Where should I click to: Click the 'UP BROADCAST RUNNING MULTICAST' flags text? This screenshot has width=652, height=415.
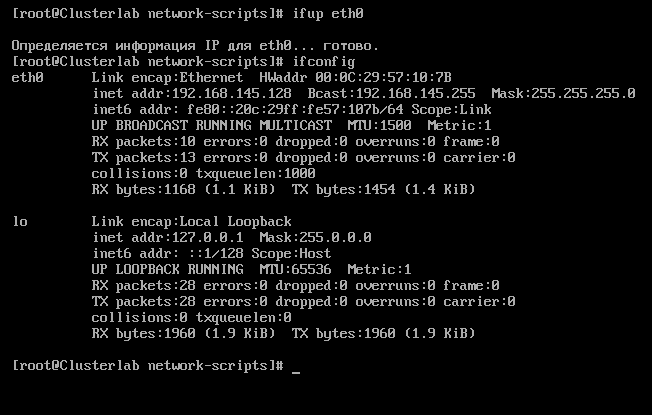(212, 126)
